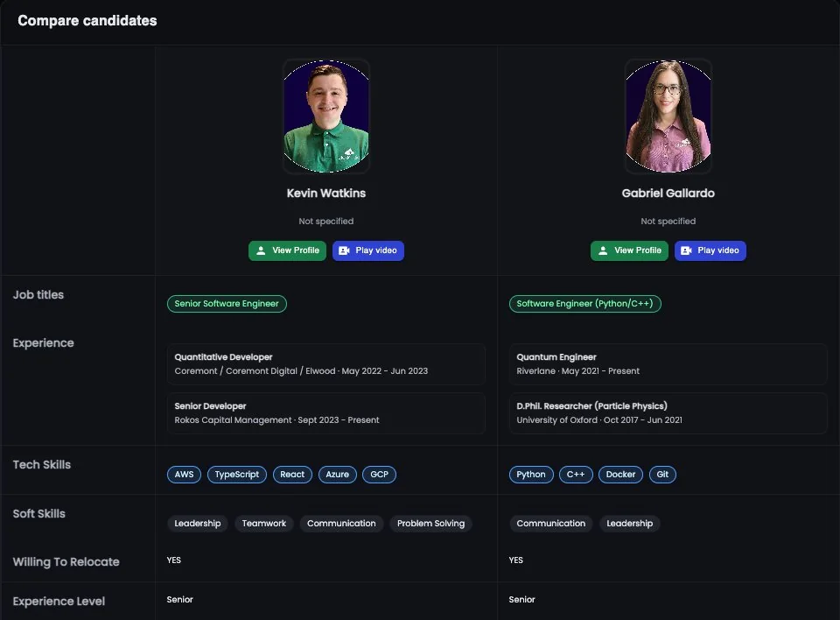Select the Docker skill tag

pos(621,474)
